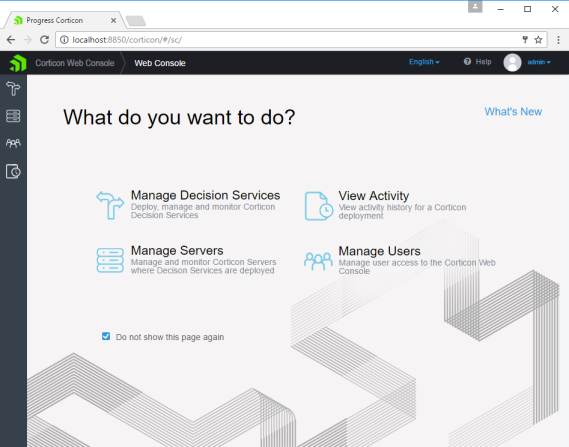Viewport: 569px width, 447px height.
Task: Expand the English language dropdown
Action: coord(424,62)
